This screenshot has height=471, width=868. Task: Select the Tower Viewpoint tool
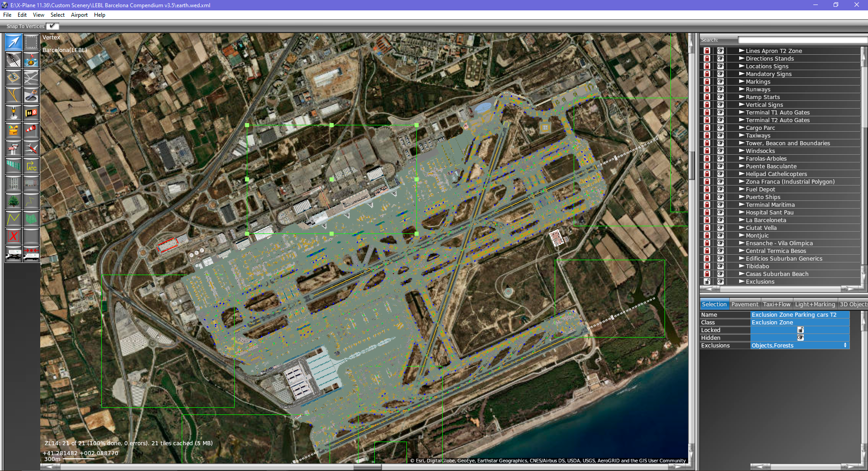[14, 148]
